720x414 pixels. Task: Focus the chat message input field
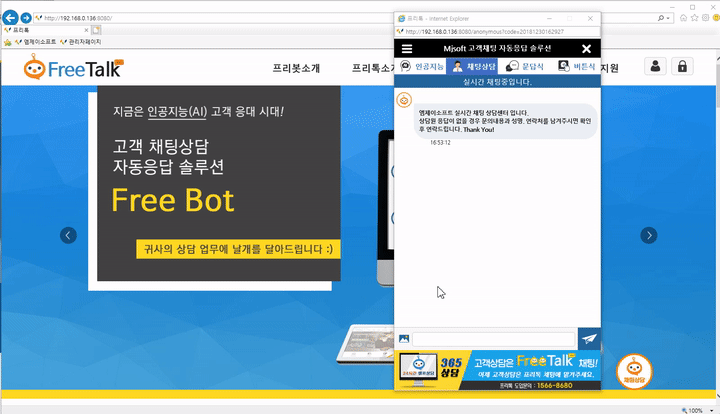[494, 339]
